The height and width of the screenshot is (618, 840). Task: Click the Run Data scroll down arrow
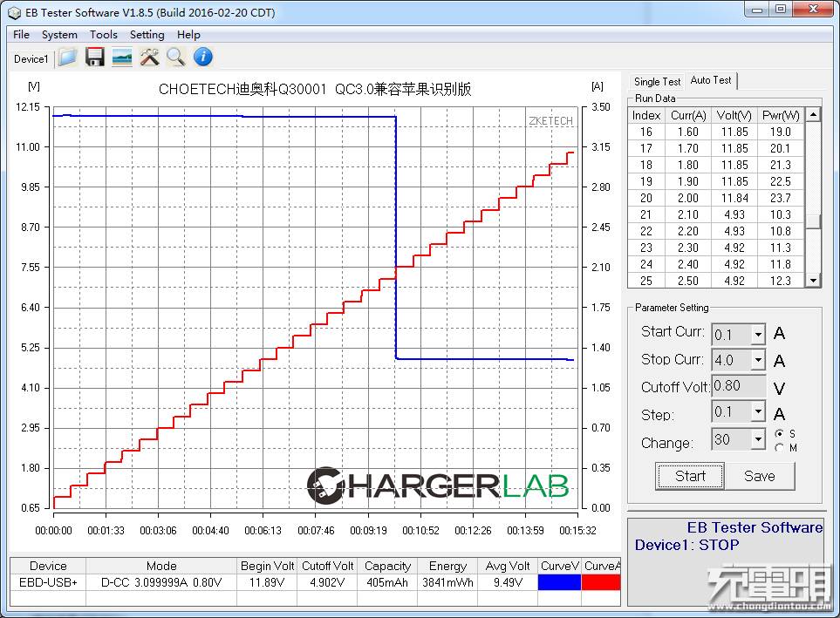click(x=814, y=280)
